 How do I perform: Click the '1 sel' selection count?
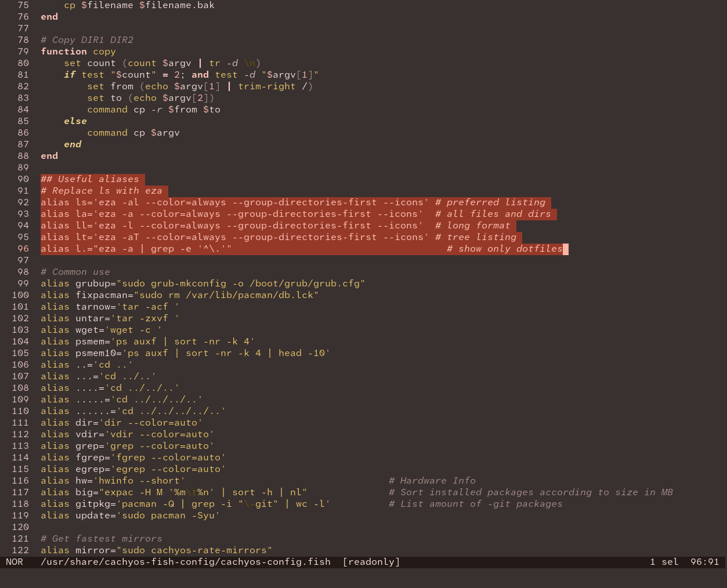664,562
